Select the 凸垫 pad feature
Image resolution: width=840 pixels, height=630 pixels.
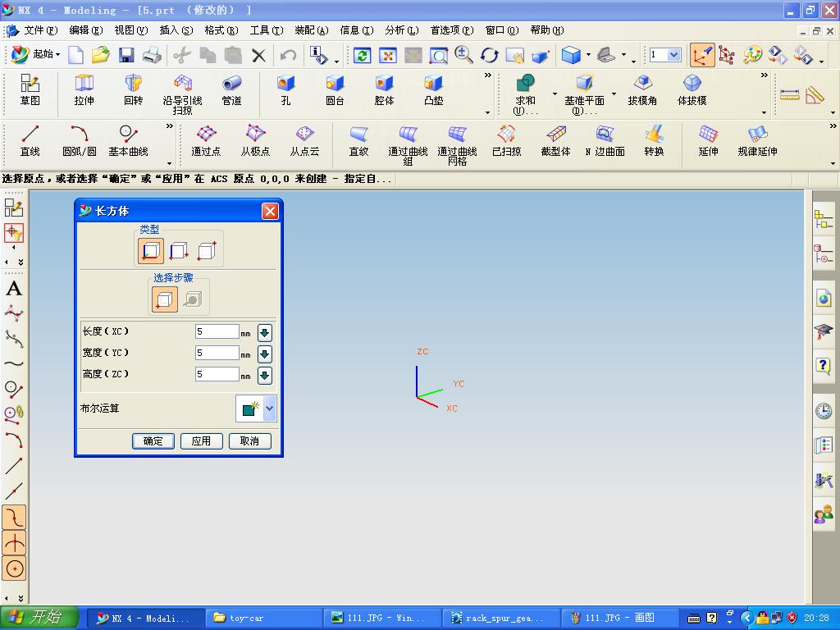433,90
